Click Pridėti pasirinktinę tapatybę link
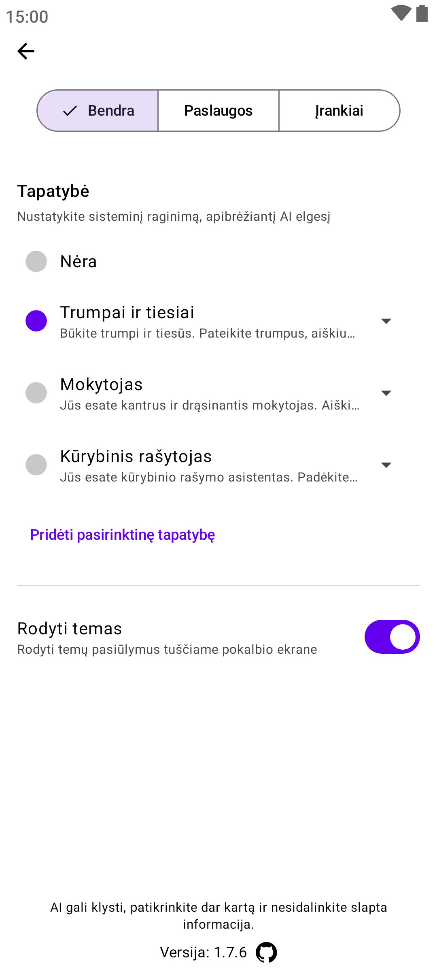This screenshot has height=980, width=437. click(123, 535)
